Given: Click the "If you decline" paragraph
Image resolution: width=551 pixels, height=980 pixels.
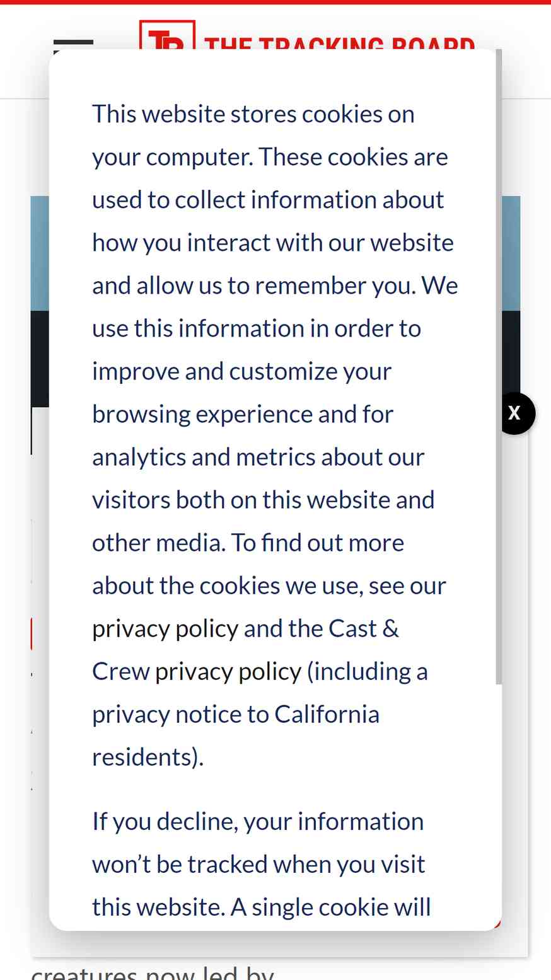Looking at the screenshot, I should click(x=262, y=864).
